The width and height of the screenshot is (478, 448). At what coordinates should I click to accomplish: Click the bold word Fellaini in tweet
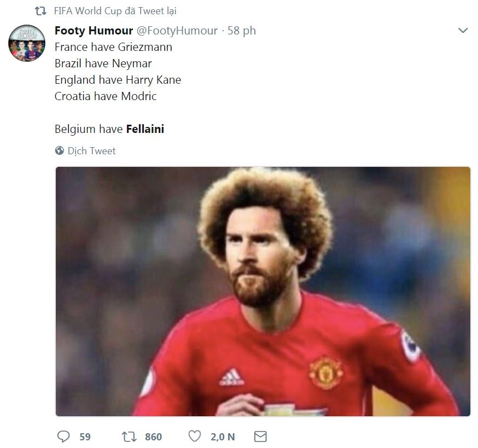pos(145,130)
